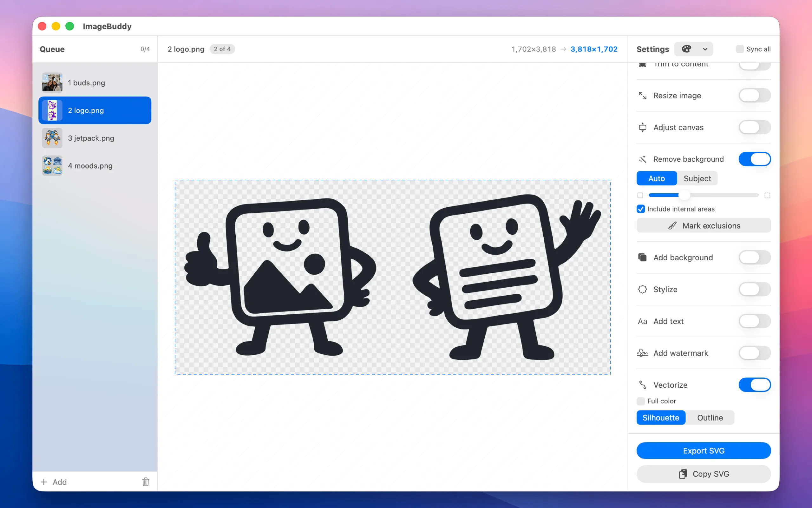This screenshot has height=508, width=812.
Task: Click the 2 of 4 badge
Action: pyautogui.click(x=222, y=49)
